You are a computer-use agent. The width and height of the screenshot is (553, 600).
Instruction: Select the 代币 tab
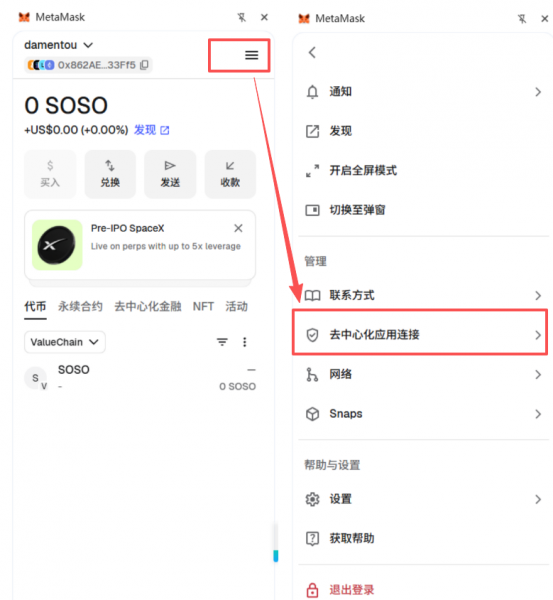35,307
